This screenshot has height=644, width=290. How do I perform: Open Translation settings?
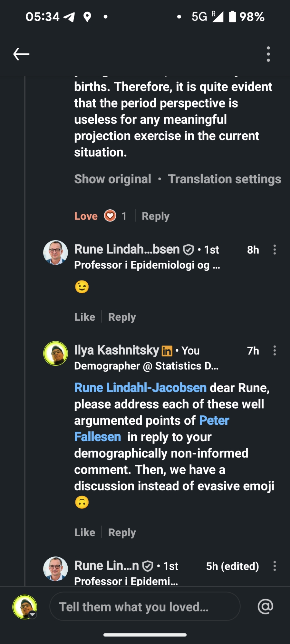point(224,179)
